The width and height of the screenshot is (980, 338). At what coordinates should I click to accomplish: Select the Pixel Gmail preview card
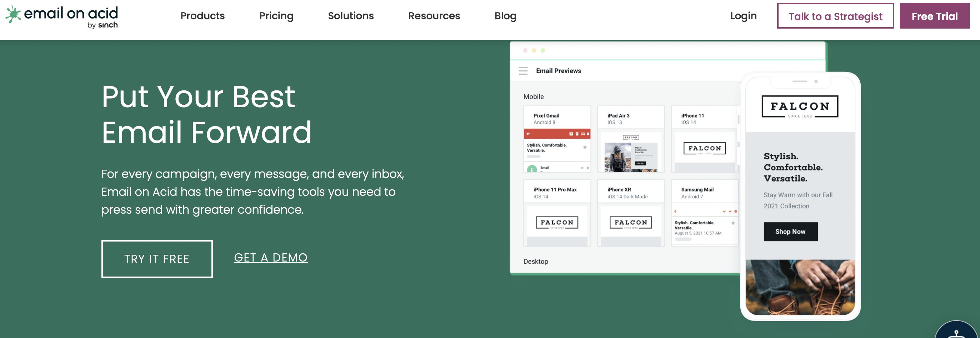pyautogui.click(x=557, y=139)
